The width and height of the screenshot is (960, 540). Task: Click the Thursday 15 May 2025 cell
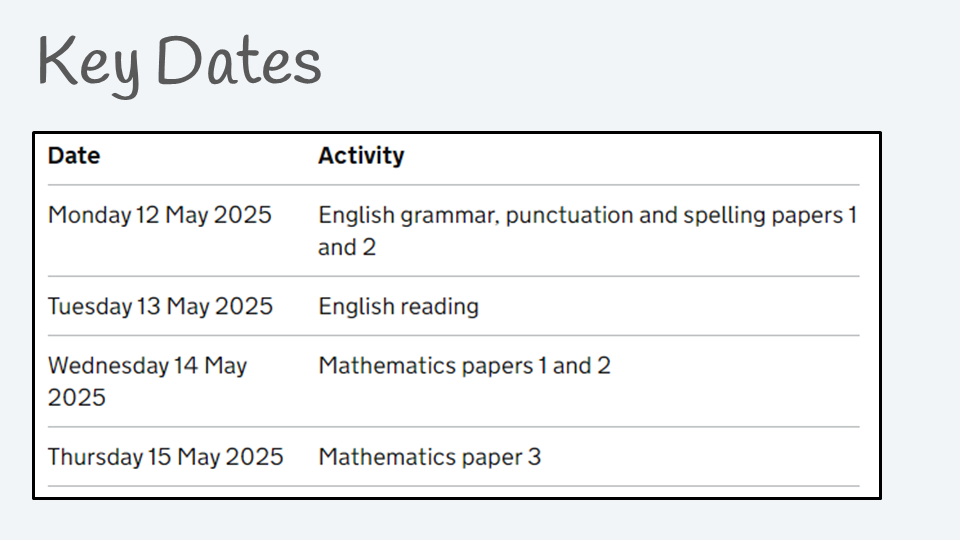click(166, 457)
